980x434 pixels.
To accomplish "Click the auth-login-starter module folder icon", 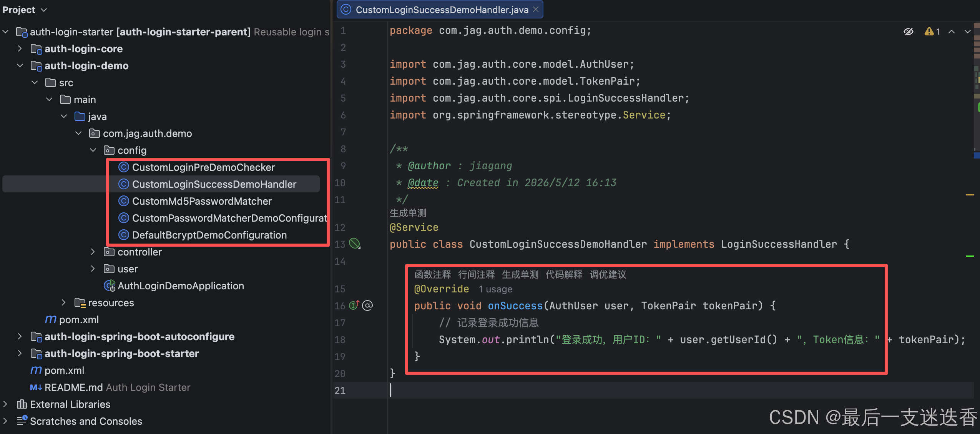I will coord(22,32).
